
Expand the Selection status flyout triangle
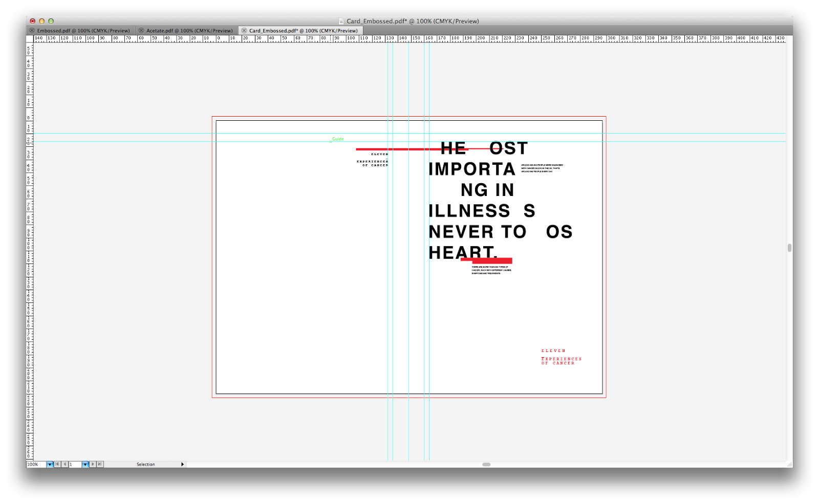point(183,465)
